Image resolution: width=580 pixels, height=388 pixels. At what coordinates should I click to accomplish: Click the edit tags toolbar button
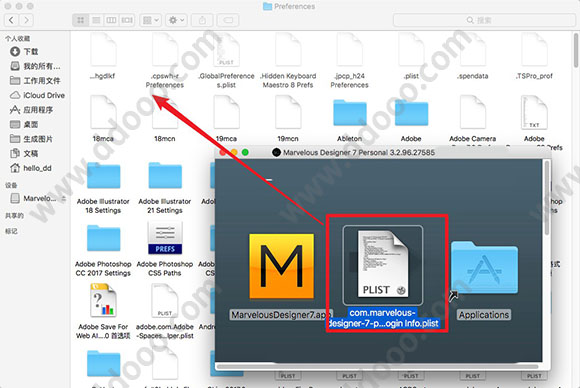click(228, 20)
